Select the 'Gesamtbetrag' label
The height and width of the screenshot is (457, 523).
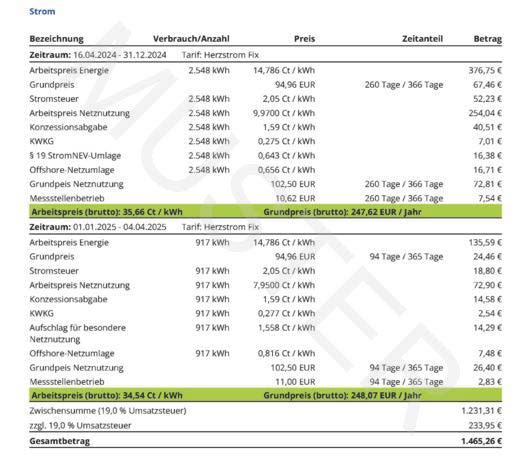(60, 441)
